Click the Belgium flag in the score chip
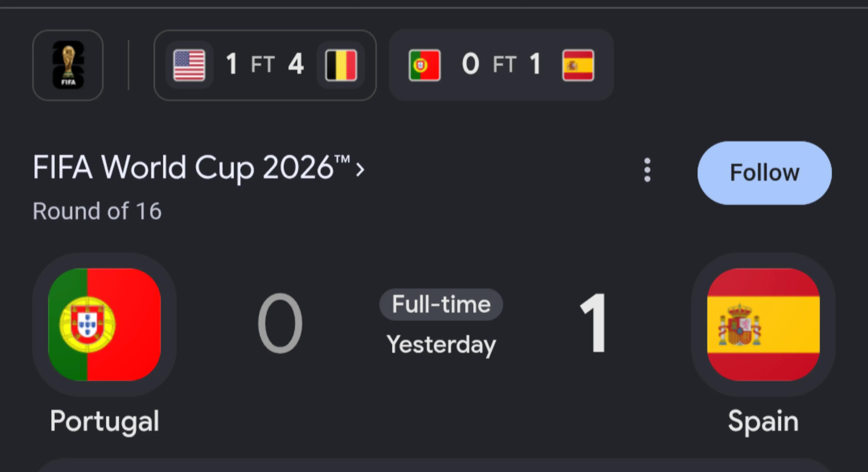 (341, 65)
